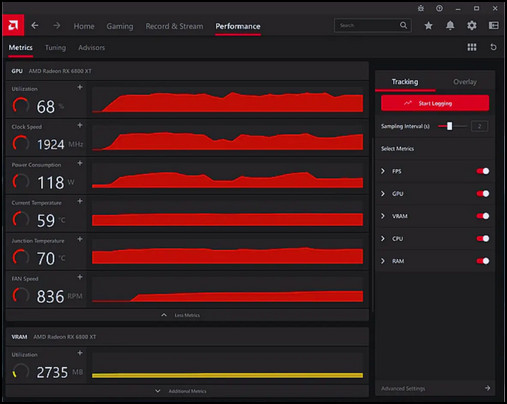Switch to the Advisors sub-tab
The height and width of the screenshot is (404, 507).
point(92,48)
